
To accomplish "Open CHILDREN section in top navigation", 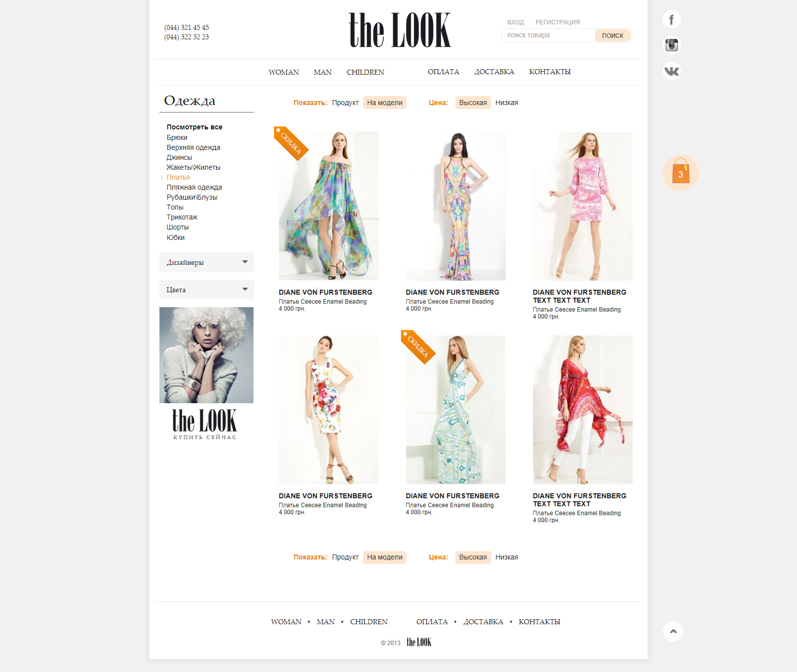I will point(365,72).
